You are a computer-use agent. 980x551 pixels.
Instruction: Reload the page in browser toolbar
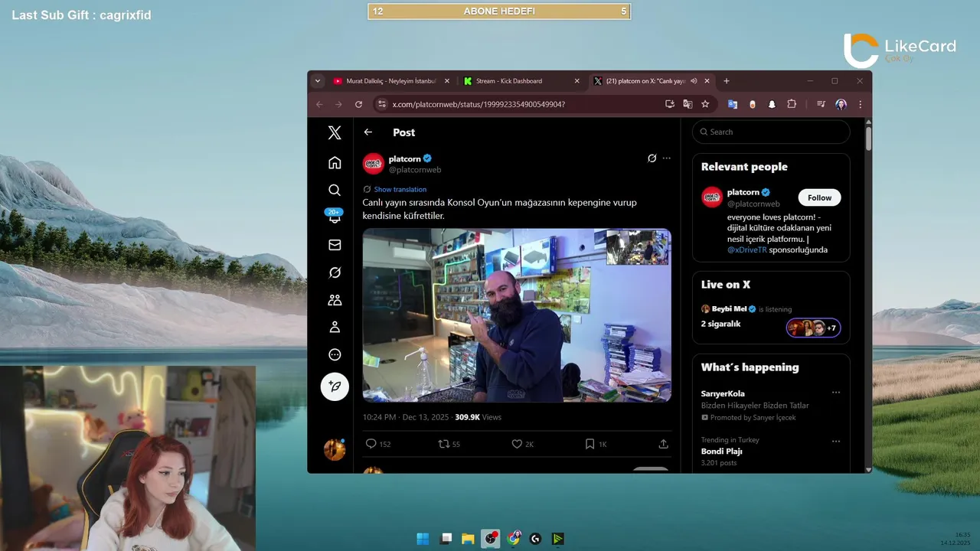pos(358,104)
